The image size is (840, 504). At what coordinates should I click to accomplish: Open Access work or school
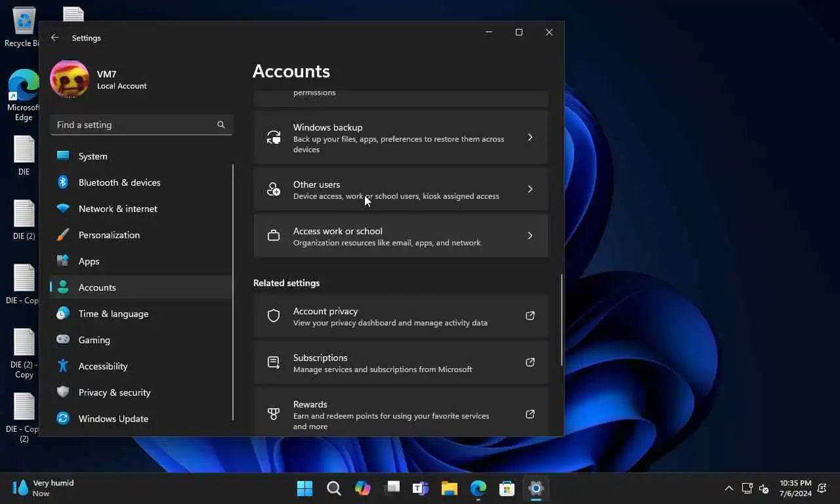(400, 236)
